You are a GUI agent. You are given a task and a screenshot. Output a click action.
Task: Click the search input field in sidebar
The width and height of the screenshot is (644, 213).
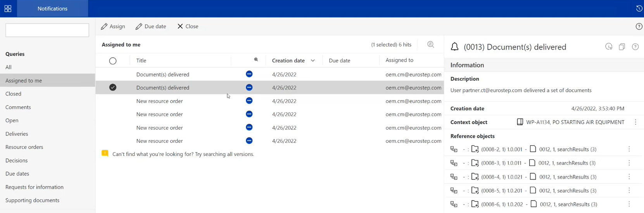[47, 30]
